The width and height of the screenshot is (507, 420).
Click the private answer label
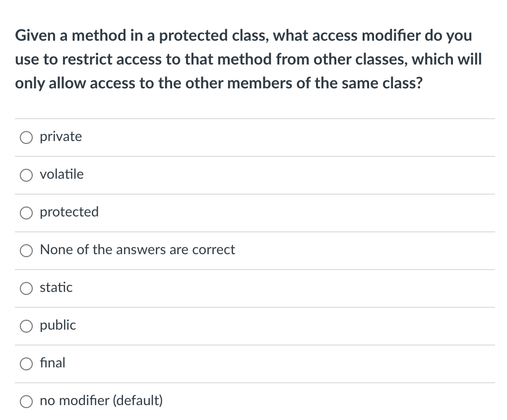61,137
